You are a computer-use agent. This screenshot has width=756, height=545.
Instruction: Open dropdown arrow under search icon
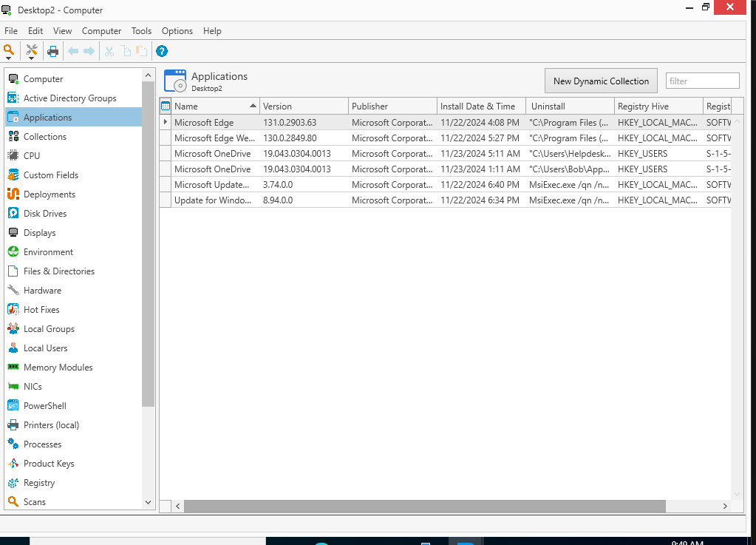(9, 58)
